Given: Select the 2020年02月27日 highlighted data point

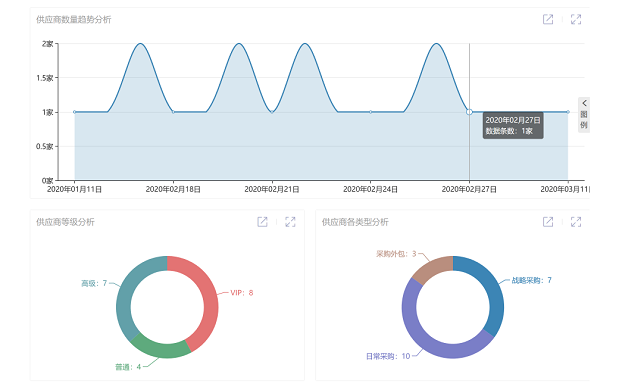Looking at the screenshot, I should (469, 112).
